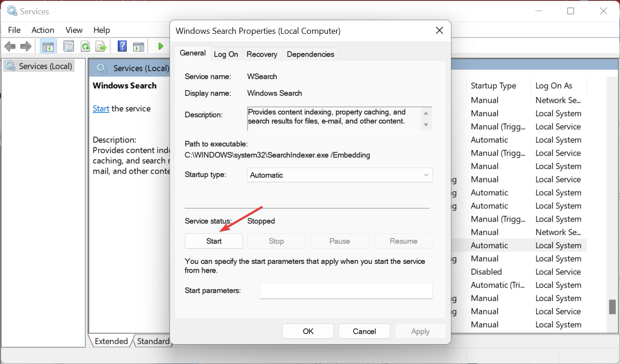The width and height of the screenshot is (620, 364).
Task: Open the Startup type dropdown
Action: 340,175
